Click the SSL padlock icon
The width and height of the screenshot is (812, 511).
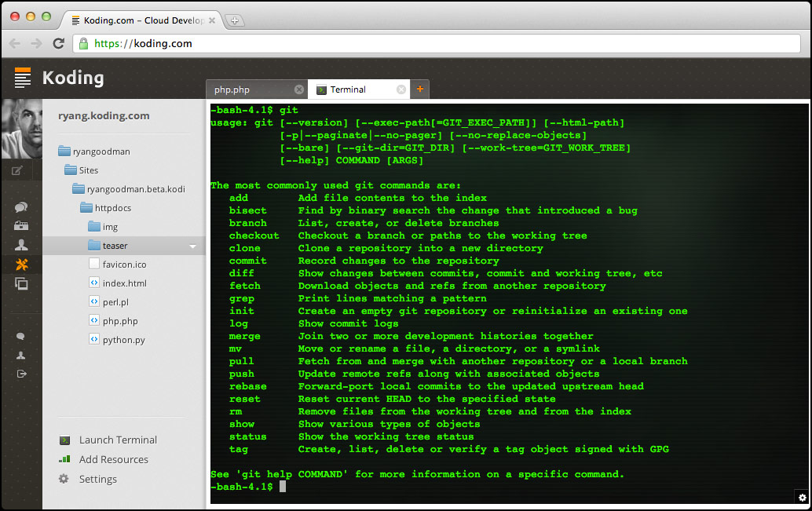tap(83, 43)
